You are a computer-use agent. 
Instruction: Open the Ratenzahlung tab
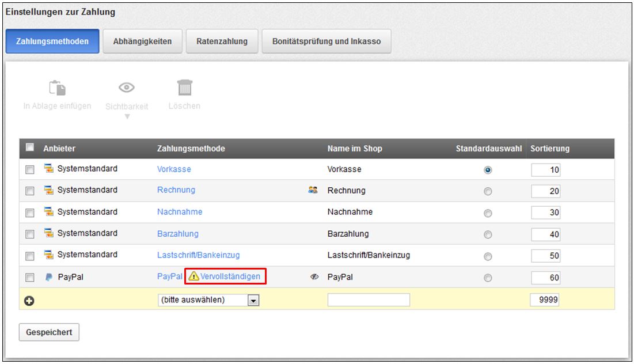click(x=222, y=41)
